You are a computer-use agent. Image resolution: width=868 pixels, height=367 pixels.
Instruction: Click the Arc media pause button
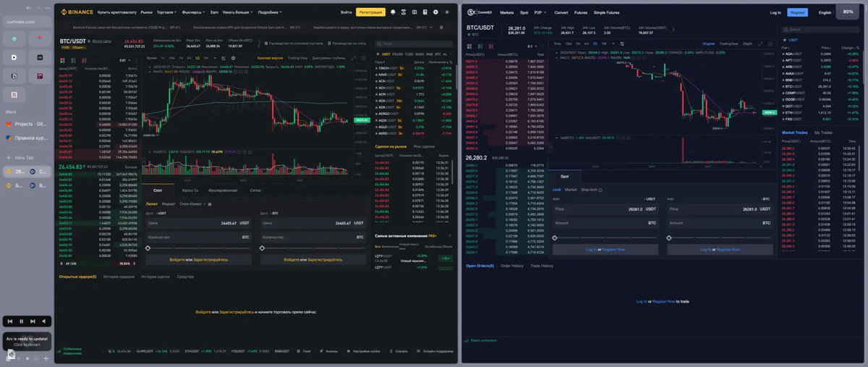[x=21, y=321]
